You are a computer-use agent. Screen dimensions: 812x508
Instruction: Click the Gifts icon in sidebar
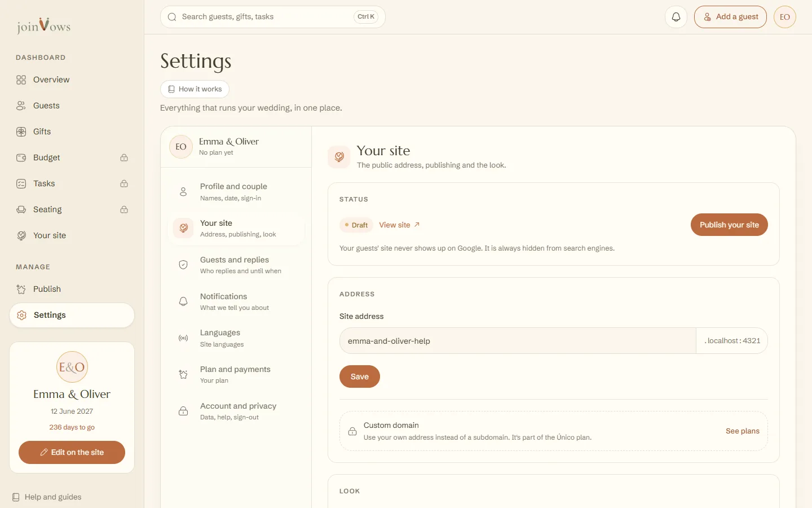coord(21,132)
